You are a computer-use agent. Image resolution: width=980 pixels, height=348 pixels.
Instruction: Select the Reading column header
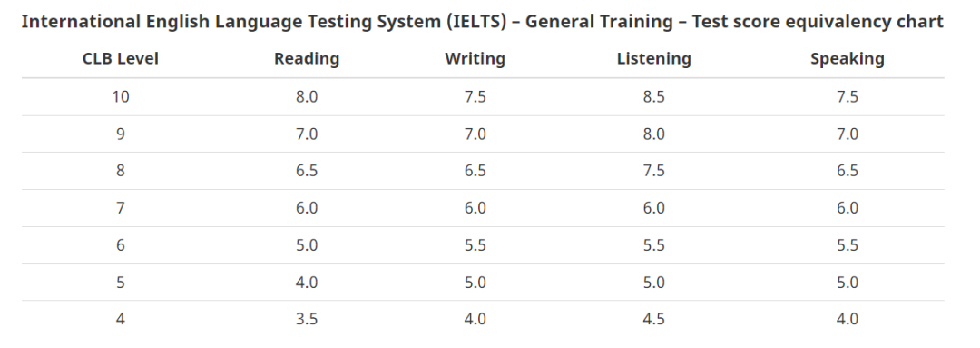coord(307,59)
